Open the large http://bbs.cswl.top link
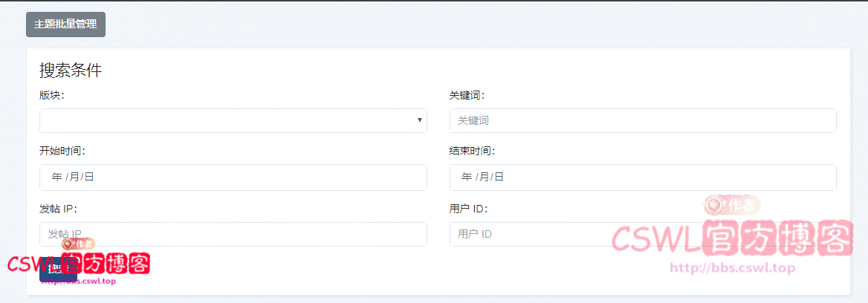868x303 pixels. [x=732, y=268]
